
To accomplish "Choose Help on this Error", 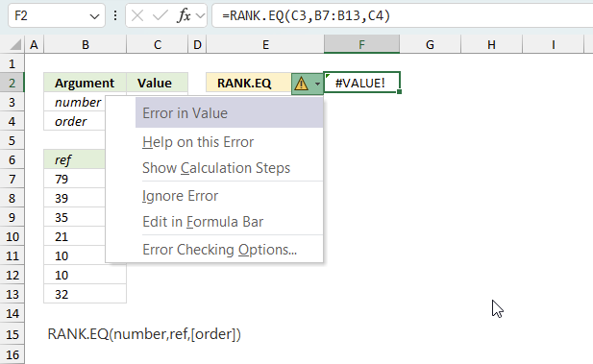I will (198, 142).
